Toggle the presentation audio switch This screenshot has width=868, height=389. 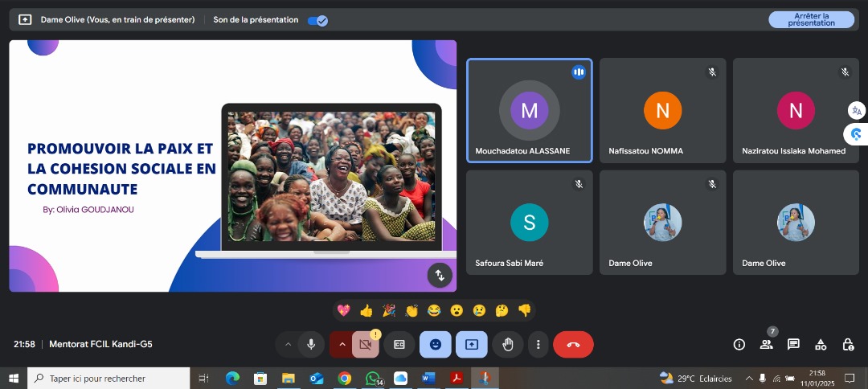tap(317, 20)
